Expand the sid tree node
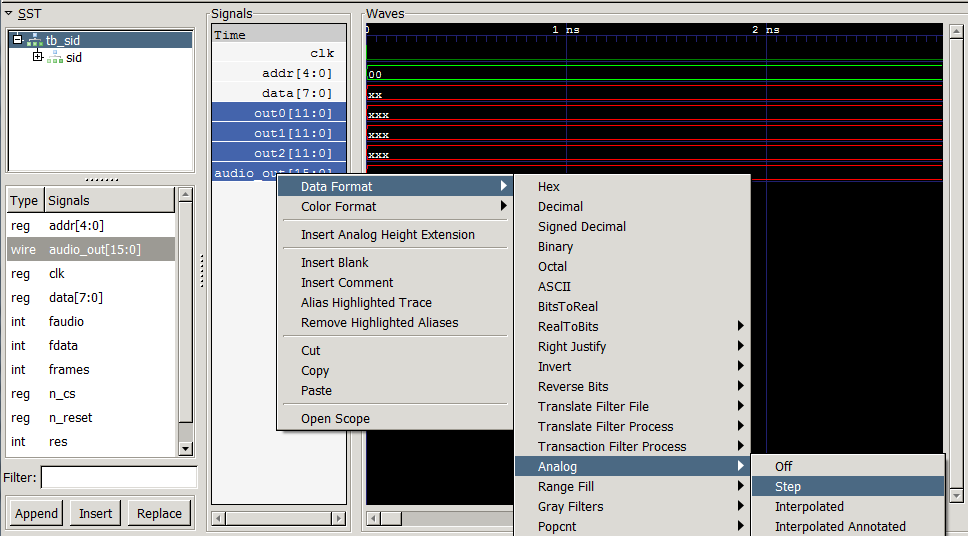968x536 pixels. click(38, 57)
